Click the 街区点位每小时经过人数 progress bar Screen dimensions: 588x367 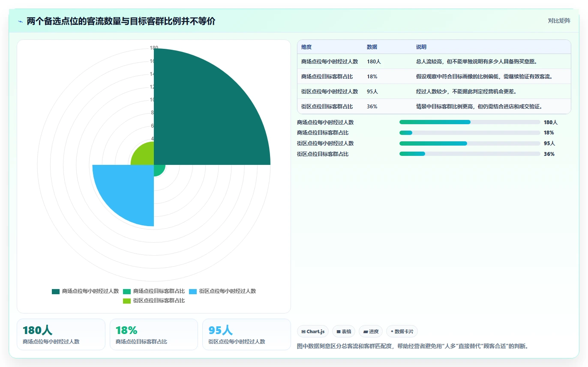470,143
